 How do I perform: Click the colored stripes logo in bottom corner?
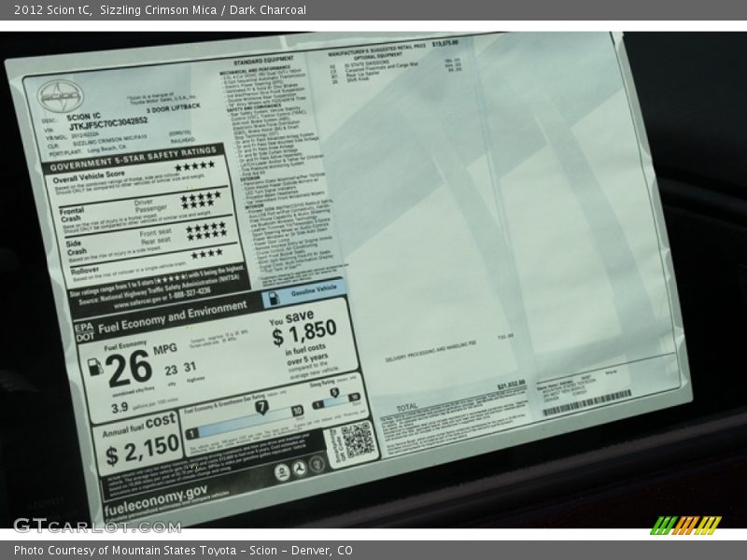click(685, 525)
